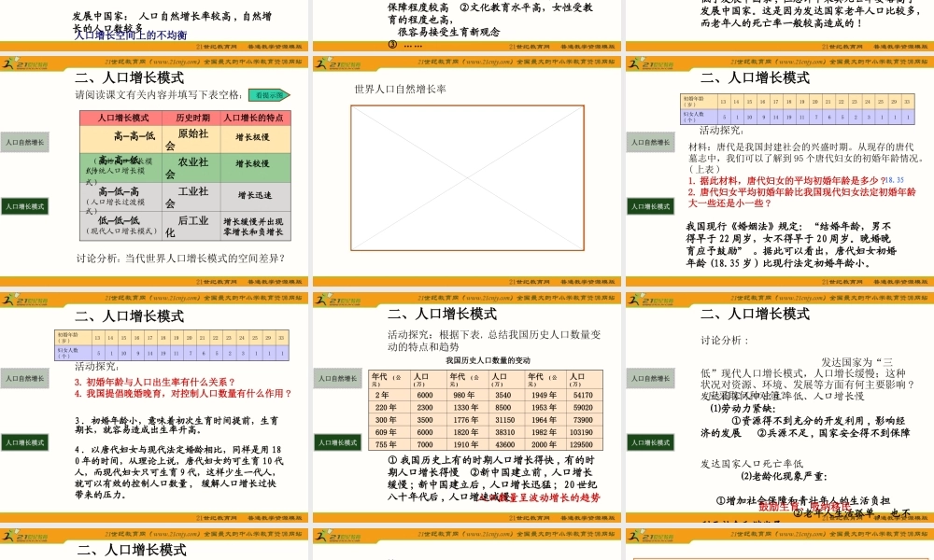
Task: Click the yellow 初婚年龄 table row label
Action: [698, 101]
